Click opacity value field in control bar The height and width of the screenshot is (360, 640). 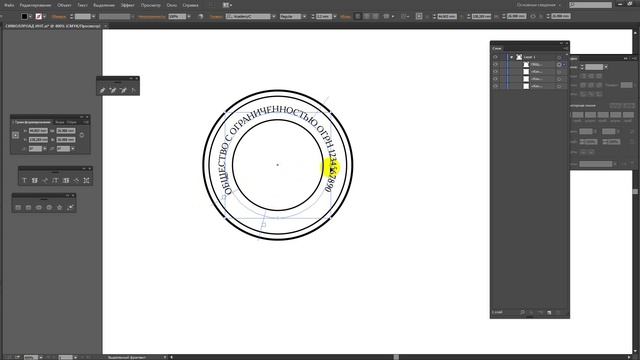coord(177,17)
